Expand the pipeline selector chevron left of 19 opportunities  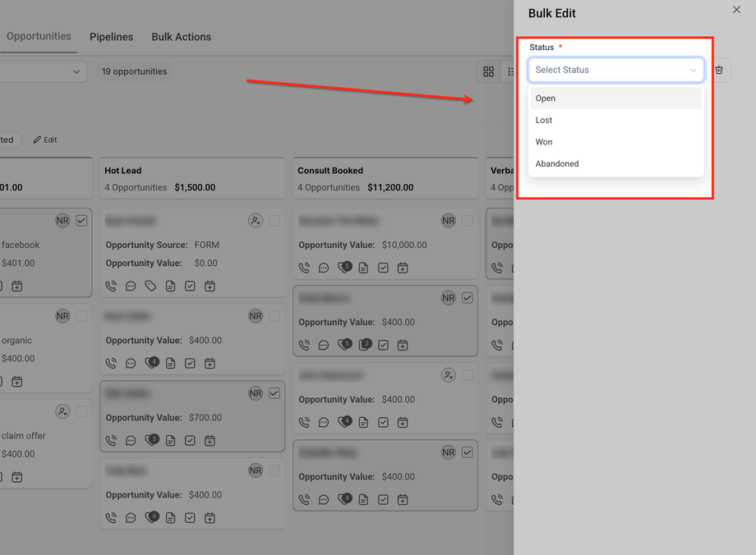76,71
